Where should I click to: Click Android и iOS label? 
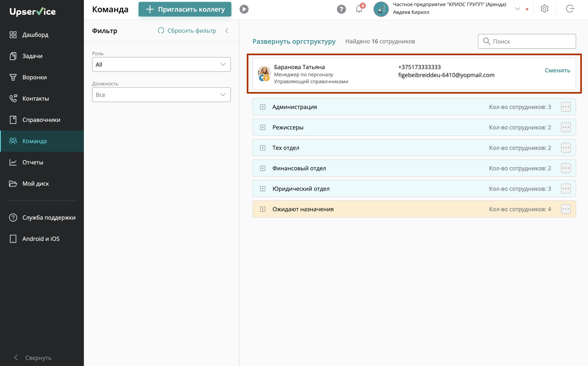41,239
